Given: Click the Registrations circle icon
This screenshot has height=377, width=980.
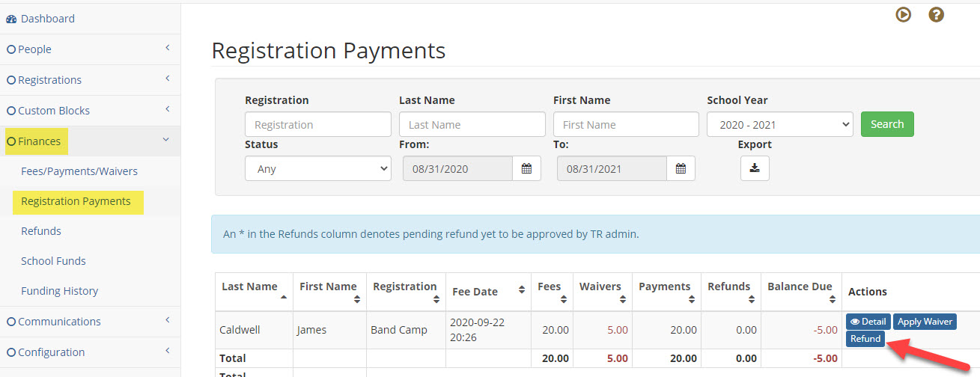Looking at the screenshot, I should pyautogui.click(x=11, y=80).
